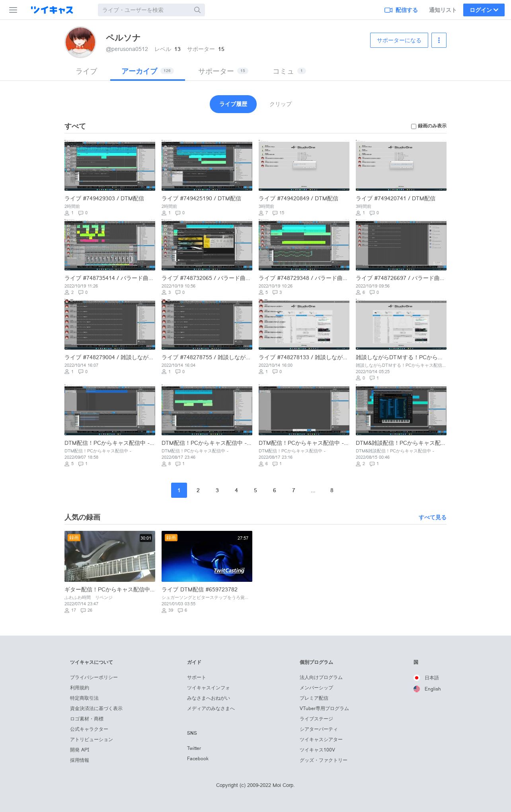
Task: Select the クリップ toggle
Action: [x=281, y=104]
